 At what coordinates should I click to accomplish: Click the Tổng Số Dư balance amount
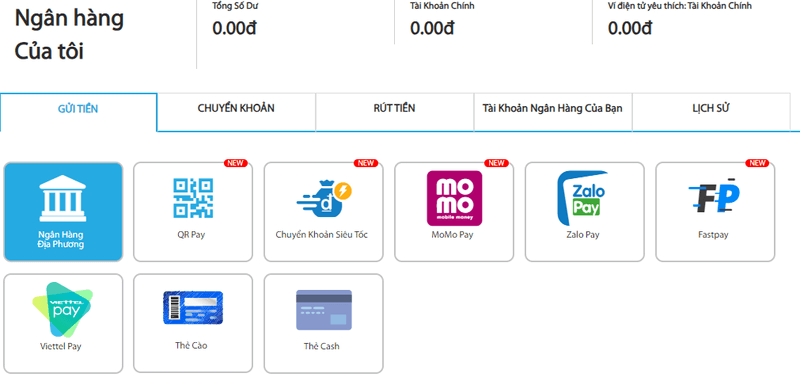click(x=234, y=29)
